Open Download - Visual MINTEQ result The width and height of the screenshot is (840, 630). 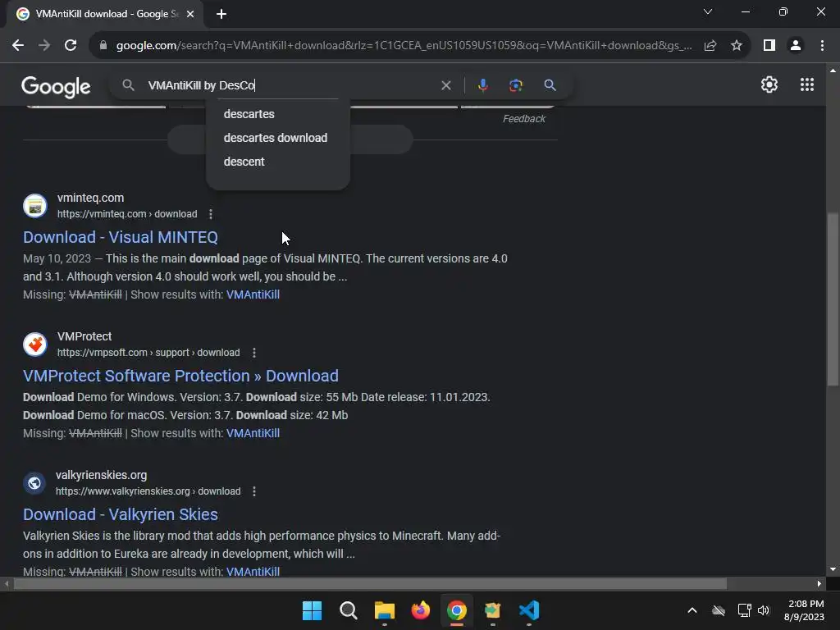121,237
